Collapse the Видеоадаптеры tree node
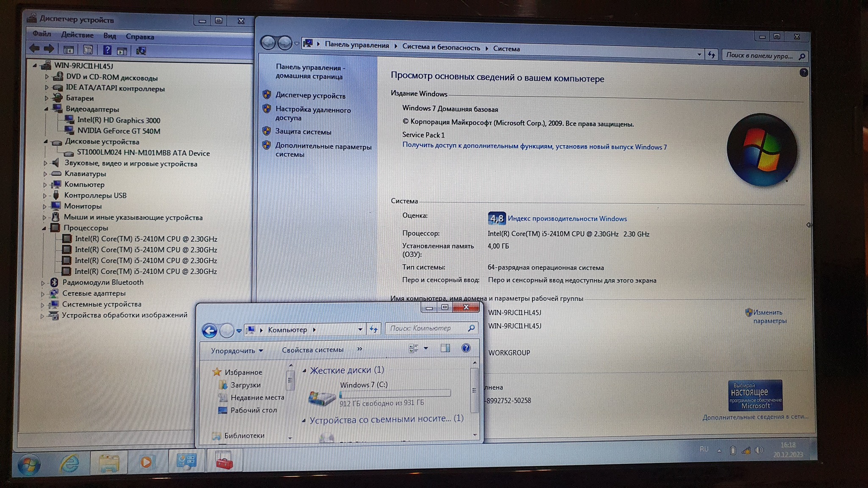The height and width of the screenshot is (488, 868). [x=46, y=109]
